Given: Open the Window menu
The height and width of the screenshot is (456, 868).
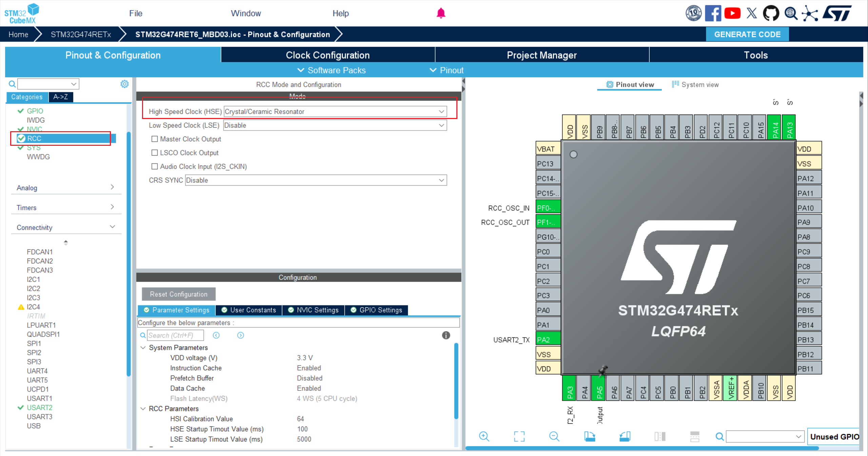Looking at the screenshot, I should pos(246,13).
